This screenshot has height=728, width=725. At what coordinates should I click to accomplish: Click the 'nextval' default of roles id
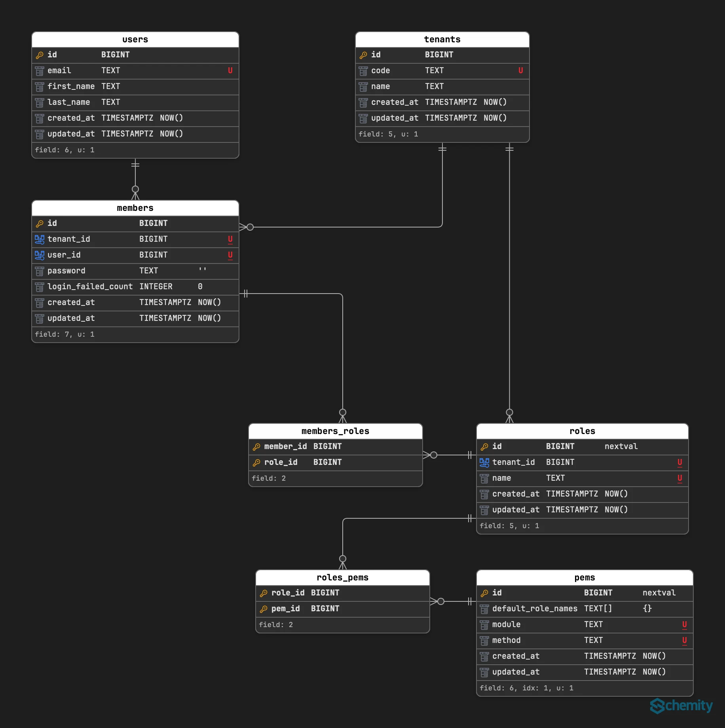pos(621,446)
